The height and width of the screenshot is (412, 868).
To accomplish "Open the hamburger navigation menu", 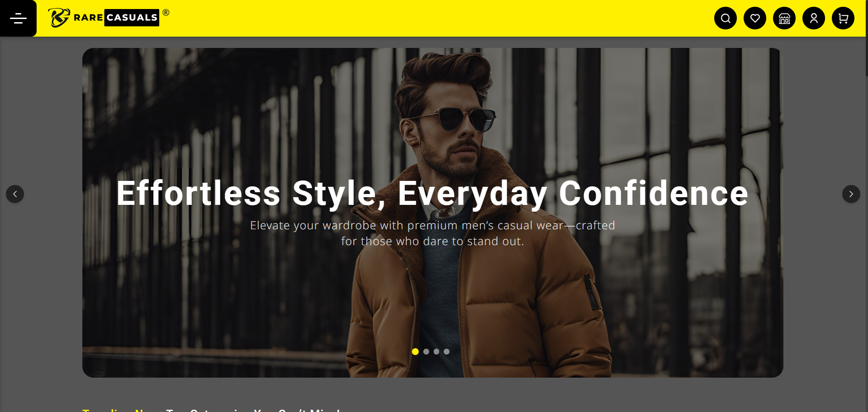I will coord(18,18).
